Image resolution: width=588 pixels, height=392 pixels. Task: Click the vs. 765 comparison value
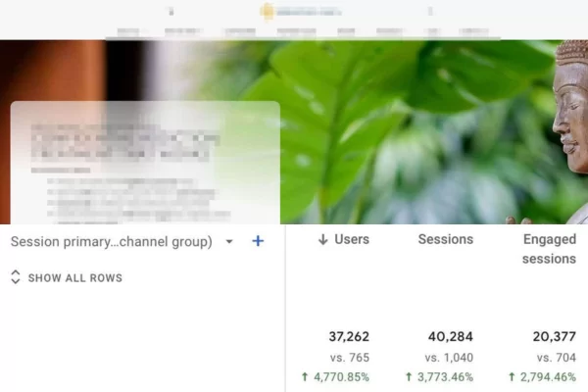pyautogui.click(x=350, y=358)
